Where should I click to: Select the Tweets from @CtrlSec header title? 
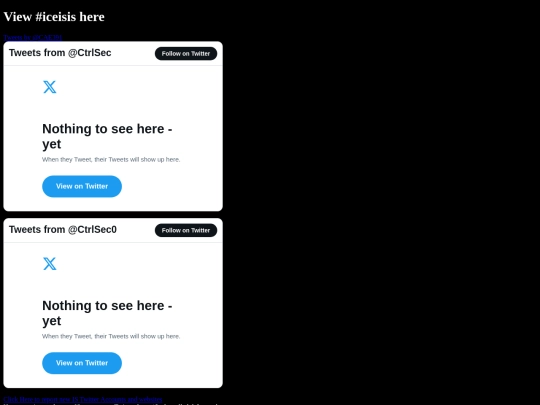[60, 53]
